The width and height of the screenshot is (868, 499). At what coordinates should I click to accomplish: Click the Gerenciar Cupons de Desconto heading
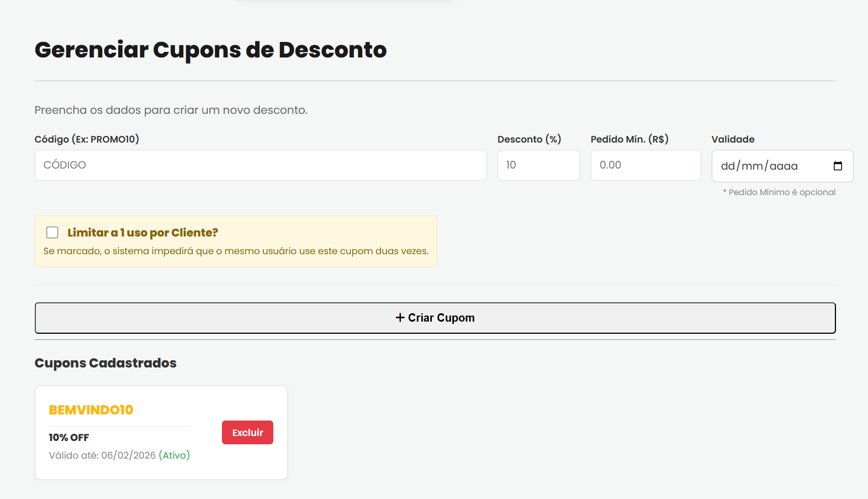click(210, 50)
